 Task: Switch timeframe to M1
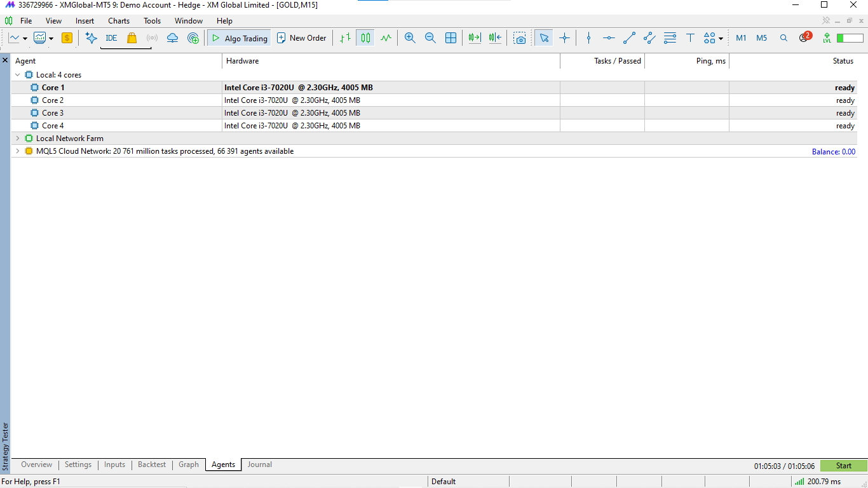[x=741, y=38]
